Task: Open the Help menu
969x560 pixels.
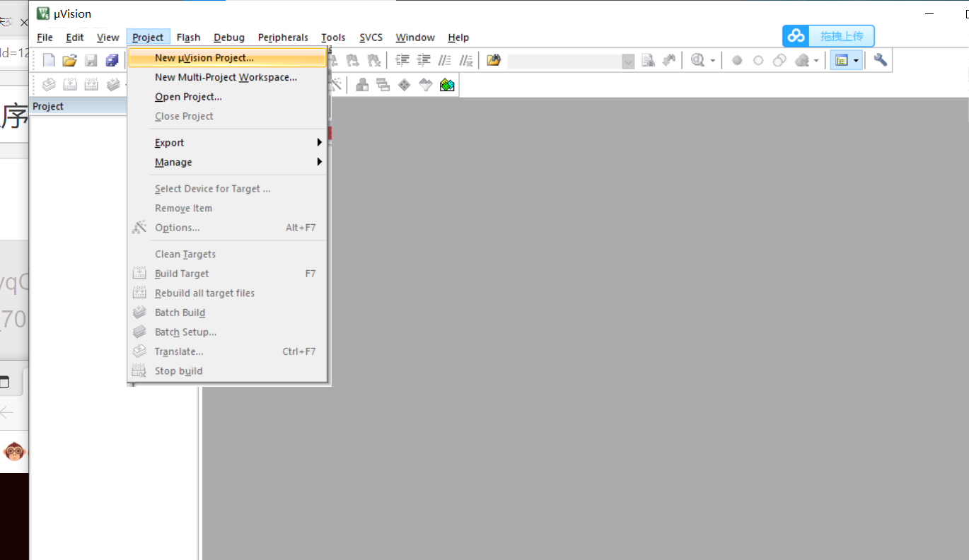Action: point(458,37)
